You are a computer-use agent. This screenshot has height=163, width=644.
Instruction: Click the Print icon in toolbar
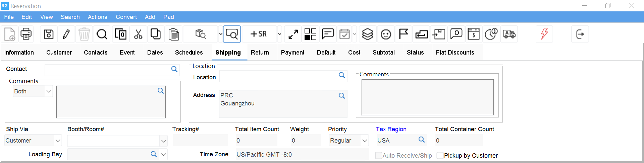coord(26,34)
